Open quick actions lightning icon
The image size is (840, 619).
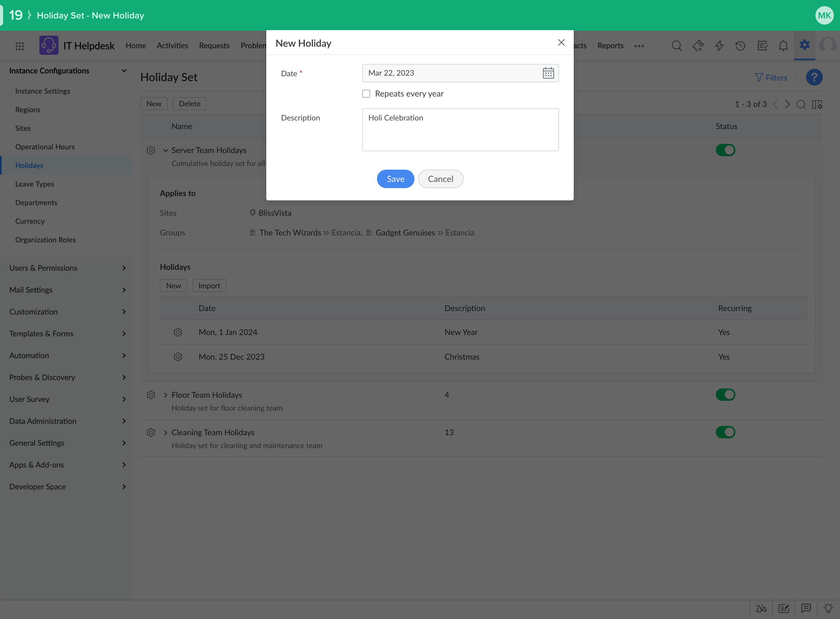click(x=719, y=46)
